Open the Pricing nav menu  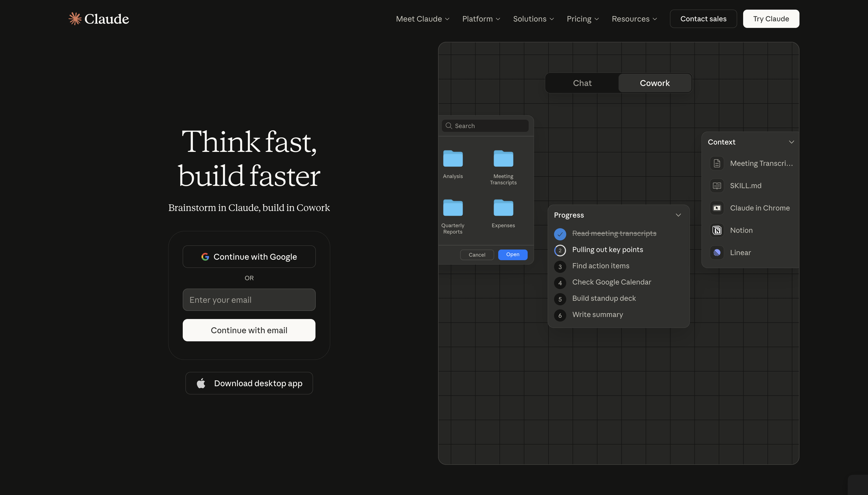point(582,19)
